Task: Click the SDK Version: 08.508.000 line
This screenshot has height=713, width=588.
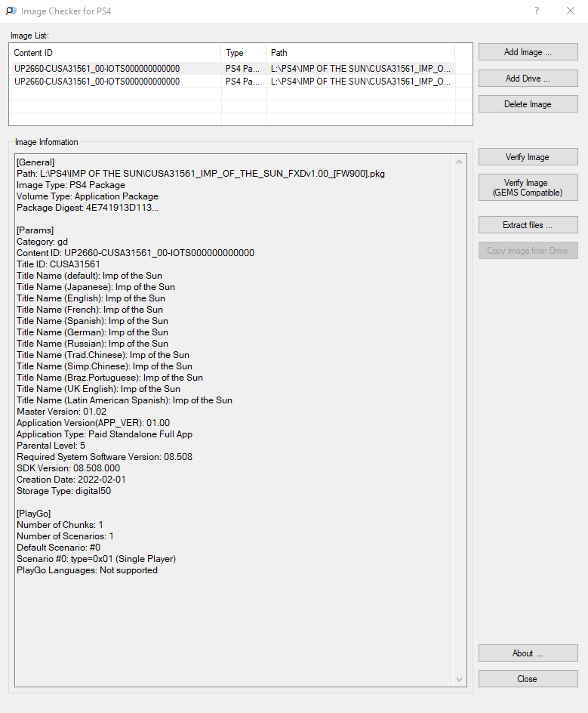Action: point(69,468)
